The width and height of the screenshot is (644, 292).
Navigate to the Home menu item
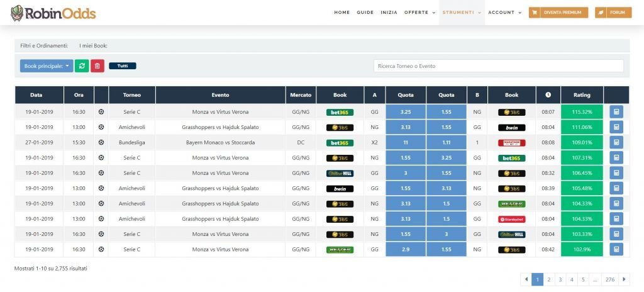(x=341, y=13)
